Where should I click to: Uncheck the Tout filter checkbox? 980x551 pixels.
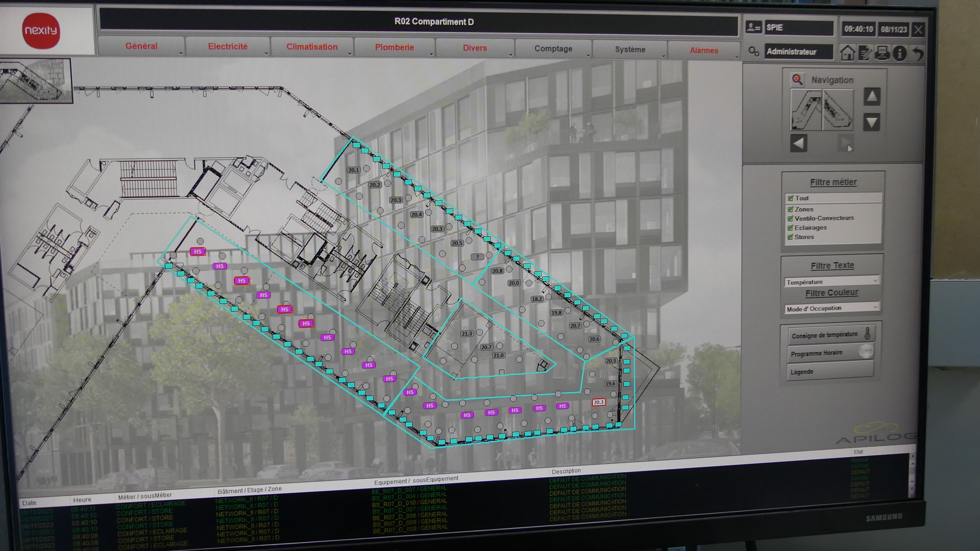coord(791,198)
